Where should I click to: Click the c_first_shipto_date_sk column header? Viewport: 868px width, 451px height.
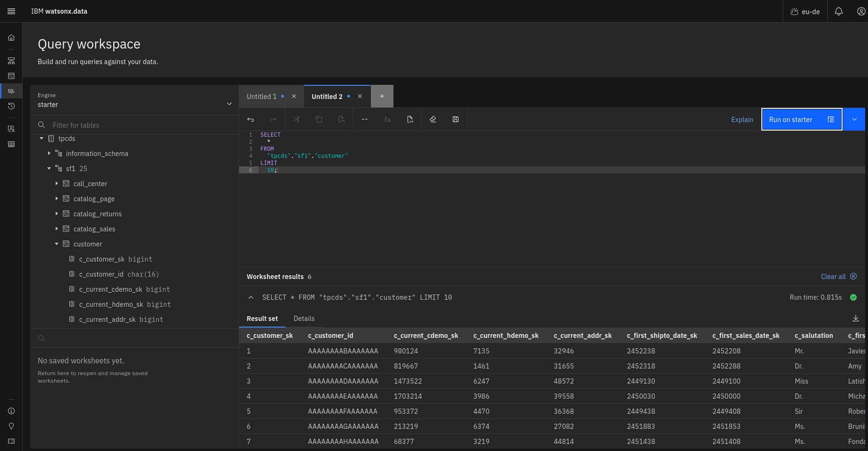click(x=662, y=336)
